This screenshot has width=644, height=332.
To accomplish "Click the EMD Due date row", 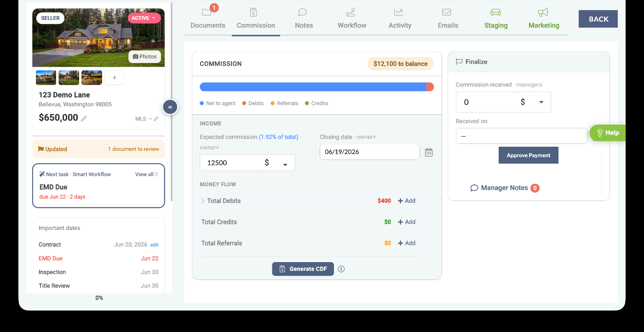I will click(98, 258).
